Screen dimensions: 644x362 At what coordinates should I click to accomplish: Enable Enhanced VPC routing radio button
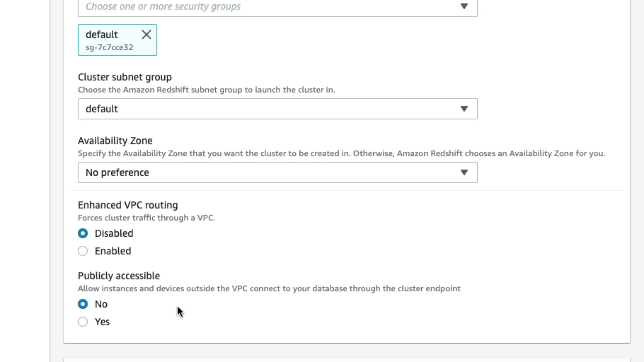tap(83, 251)
